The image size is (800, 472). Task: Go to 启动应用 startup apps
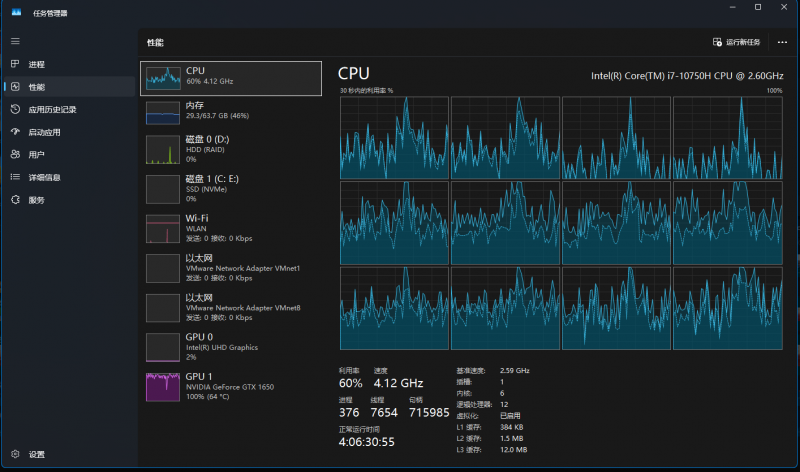(x=44, y=132)
